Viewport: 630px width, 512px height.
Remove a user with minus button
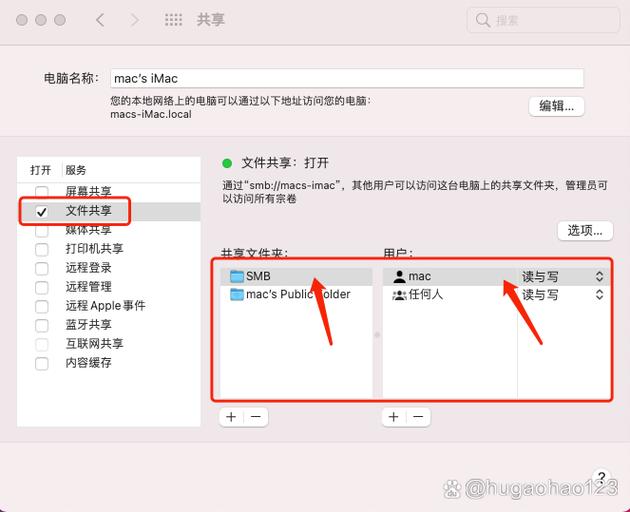click(418, 417)
